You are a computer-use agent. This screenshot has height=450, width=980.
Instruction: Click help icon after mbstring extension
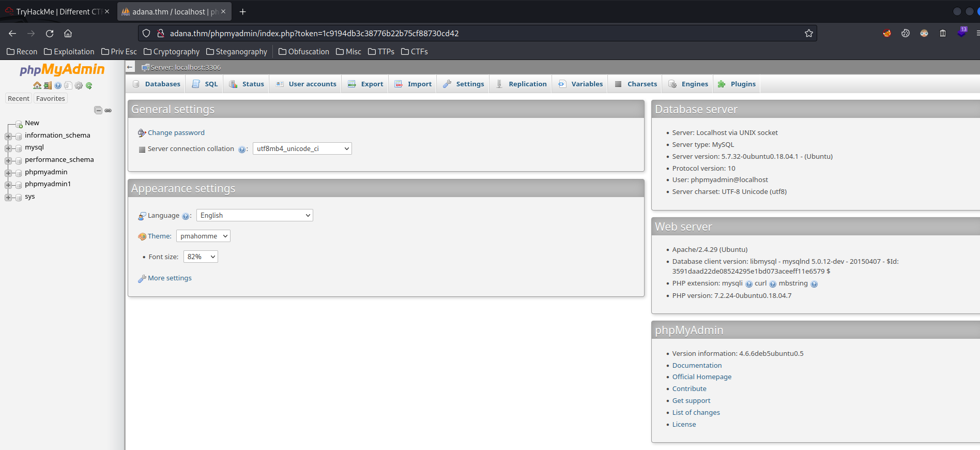814,284
